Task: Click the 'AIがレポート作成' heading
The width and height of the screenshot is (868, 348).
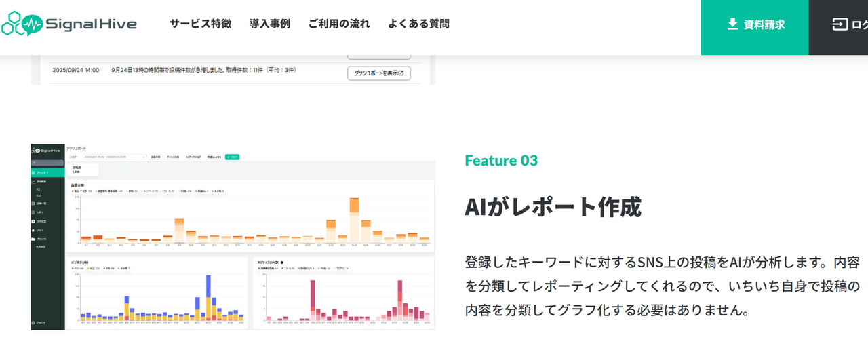Action: tap(553, 207)
